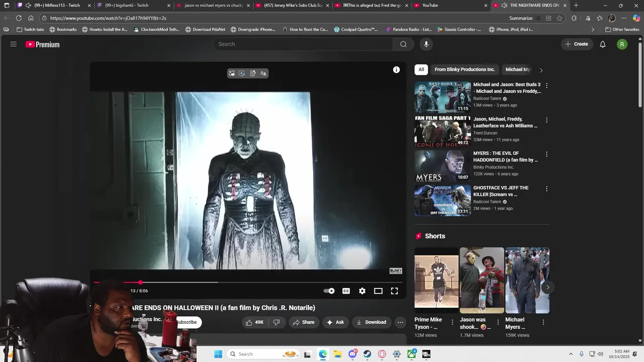644x362 pixels.
Task: Toggle closed captions CC button
Action: pyautogui.click(x=346, y=291)
